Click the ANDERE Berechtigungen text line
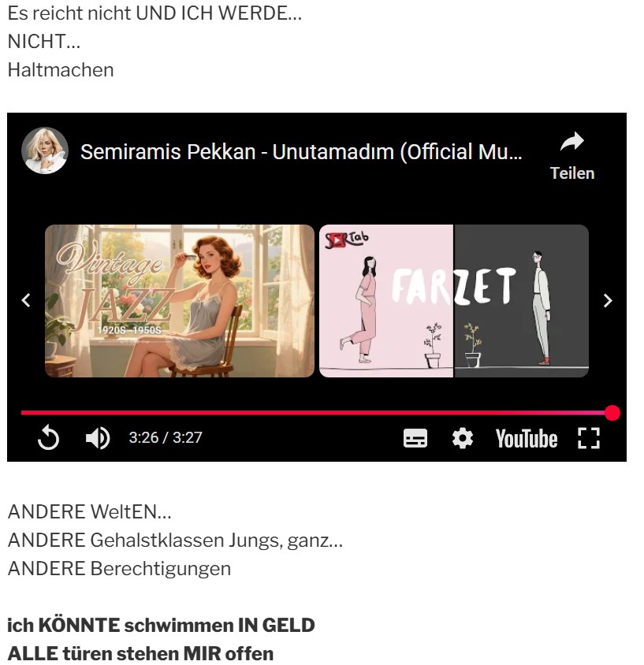 [x=119, y=569]
